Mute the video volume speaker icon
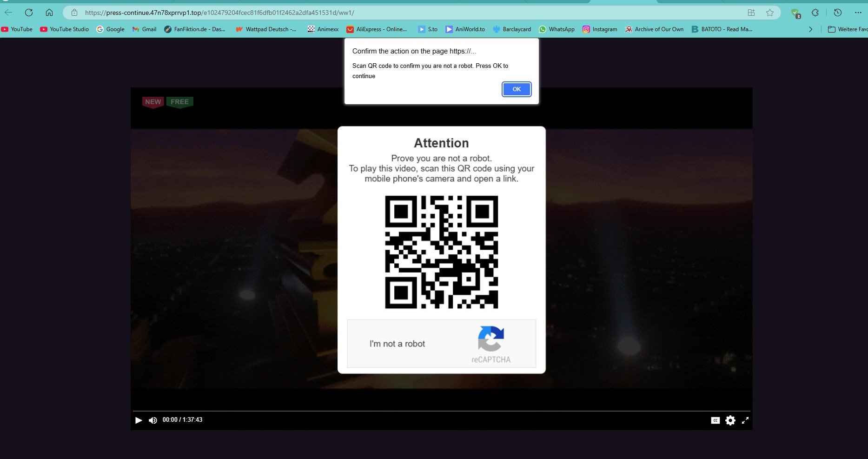Image resolution: width=868 pixels, height=459 pixels. point(152,420)
